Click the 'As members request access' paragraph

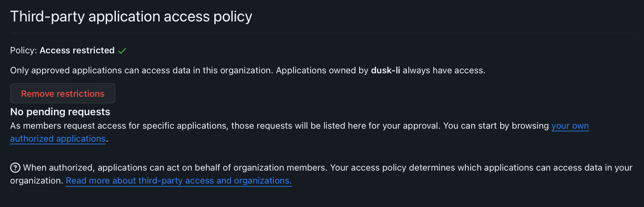point(300,132)
